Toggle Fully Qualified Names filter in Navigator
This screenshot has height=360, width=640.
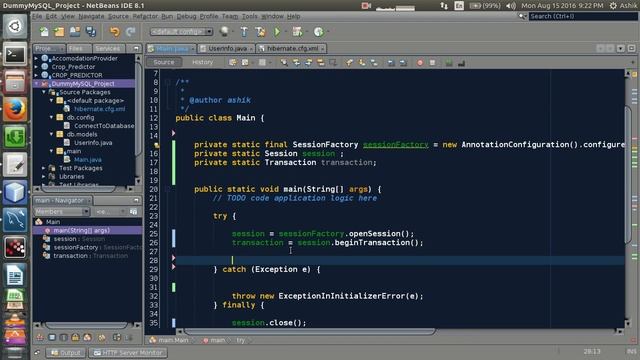[x=102, y=338]
